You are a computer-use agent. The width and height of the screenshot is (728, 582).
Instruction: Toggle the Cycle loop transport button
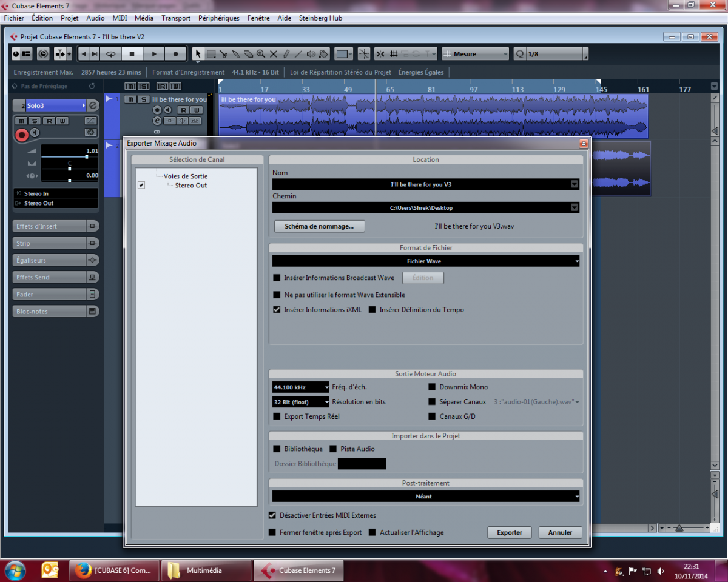click(110, 54)
